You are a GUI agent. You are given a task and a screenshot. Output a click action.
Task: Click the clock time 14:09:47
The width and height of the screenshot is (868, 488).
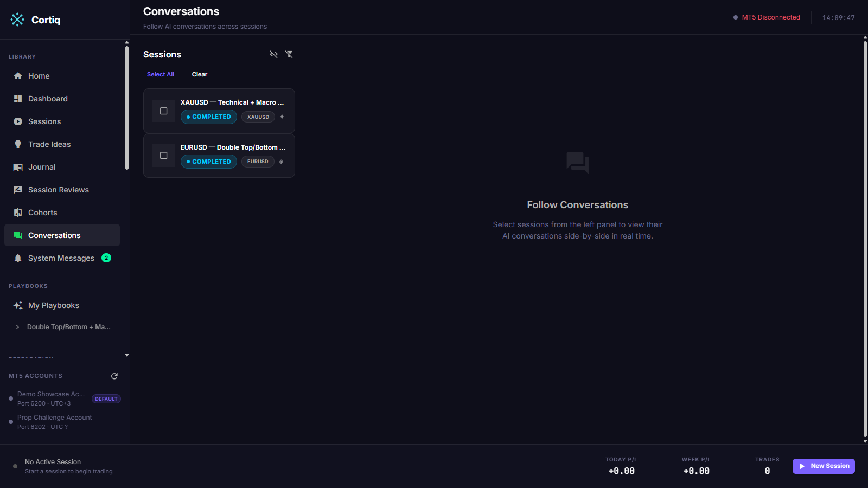click(838, 18)
